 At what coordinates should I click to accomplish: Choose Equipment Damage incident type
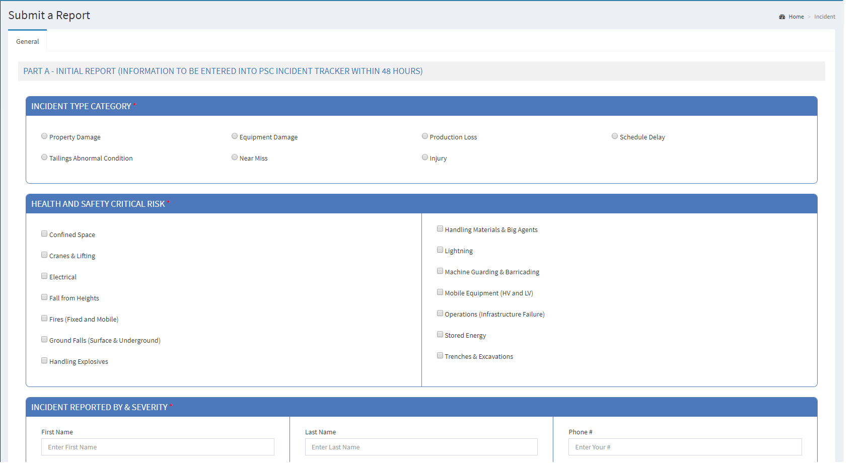(235, 136)
